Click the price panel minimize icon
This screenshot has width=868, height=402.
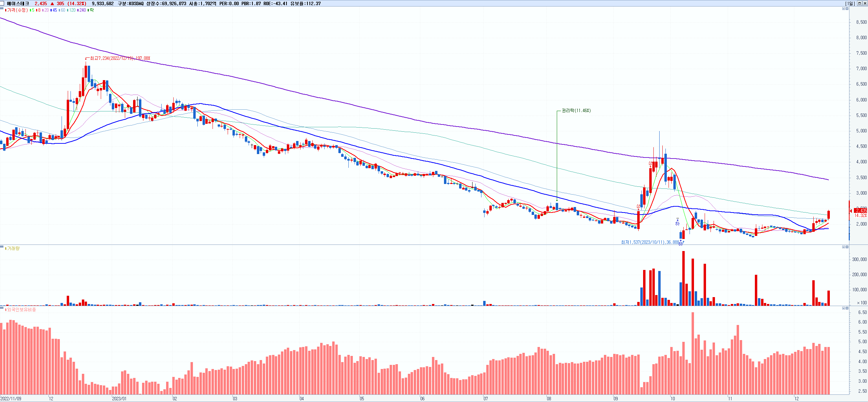843,9
